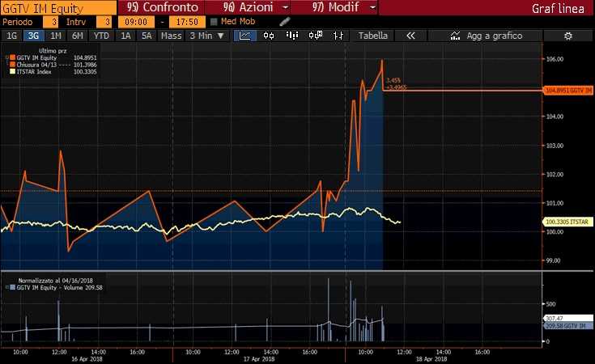The width and height of the screenshot is (595, 364).
Task: Click ITSTAR Index yellow legend swatch
Action: pos(12,71)
